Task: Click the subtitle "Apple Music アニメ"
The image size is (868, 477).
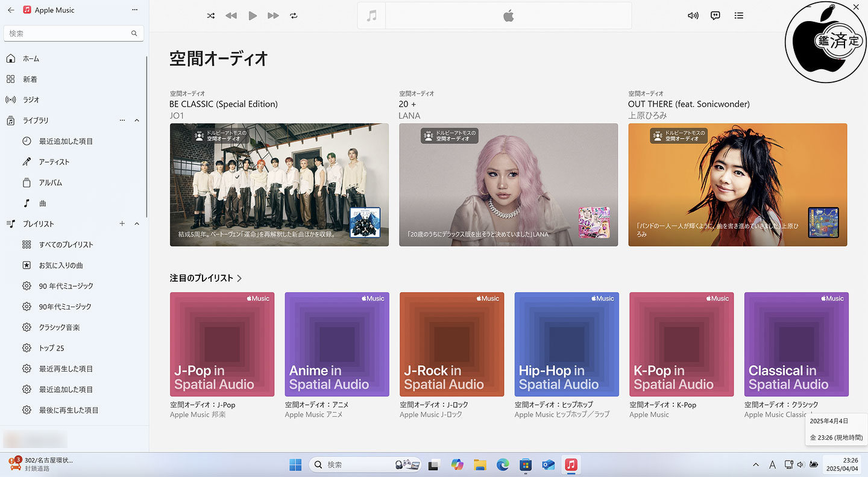Action: (x=314, y=415)
